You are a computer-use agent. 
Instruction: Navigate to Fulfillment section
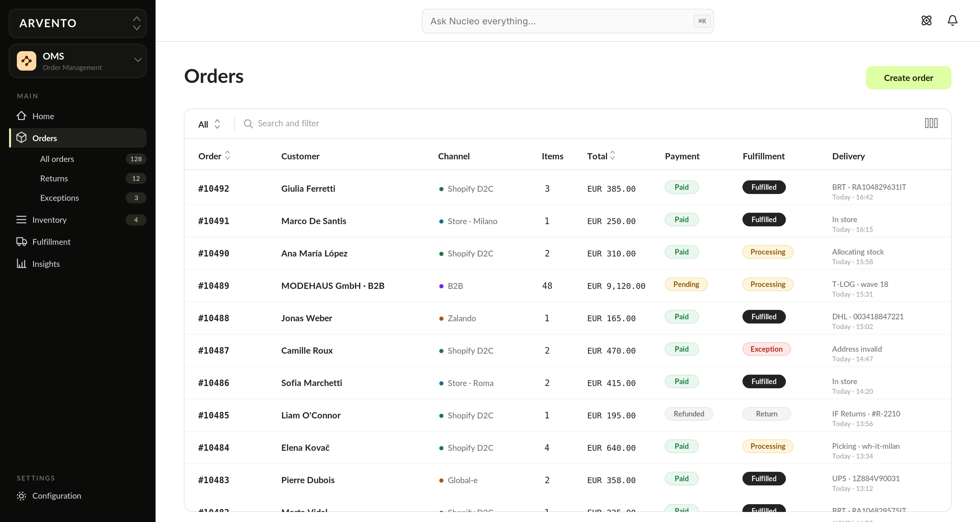click(x=77, y=242)
